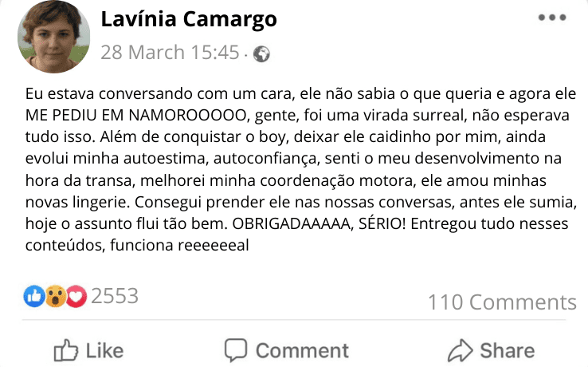Click the blue thumbs-up reaction icon

35,297
